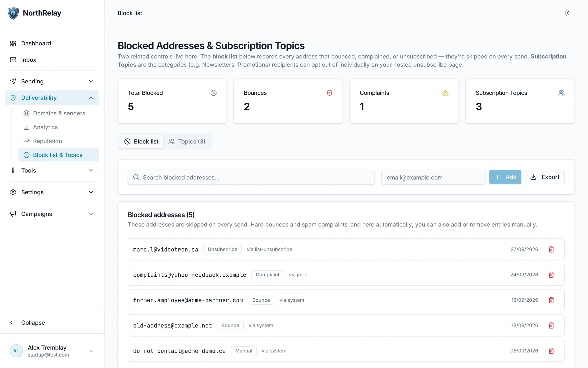Viewport: 588px width, 368px height.
Task: Expand the Tools section chevron
Action: coord(91,171)
